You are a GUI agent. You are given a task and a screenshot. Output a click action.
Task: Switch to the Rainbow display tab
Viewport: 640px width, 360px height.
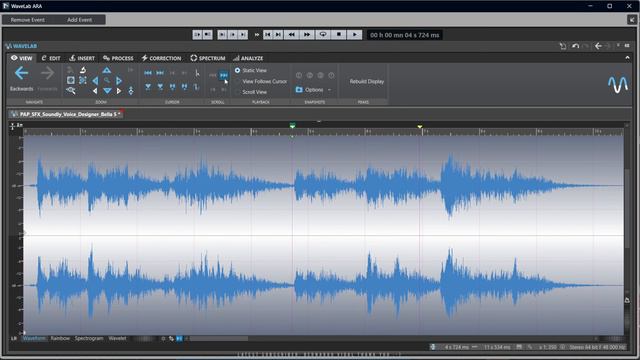(x=60, y=338)
